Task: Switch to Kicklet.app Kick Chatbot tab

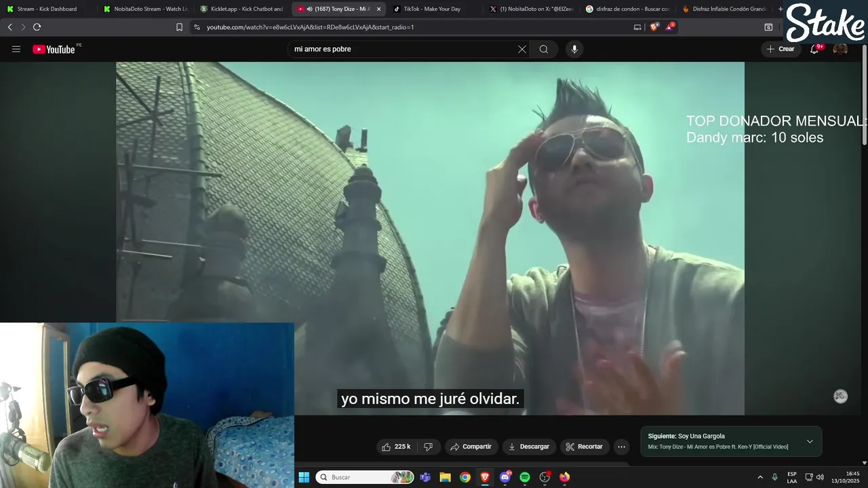Action: (242, 9)
